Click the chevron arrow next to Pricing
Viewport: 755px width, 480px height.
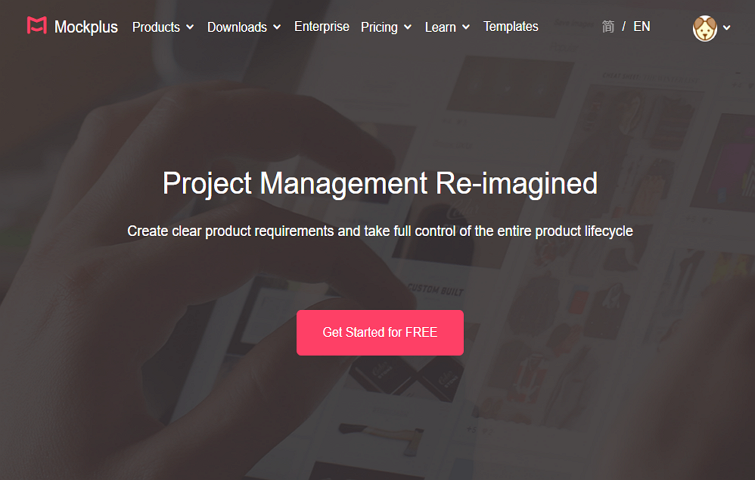[x=408, y=27]
